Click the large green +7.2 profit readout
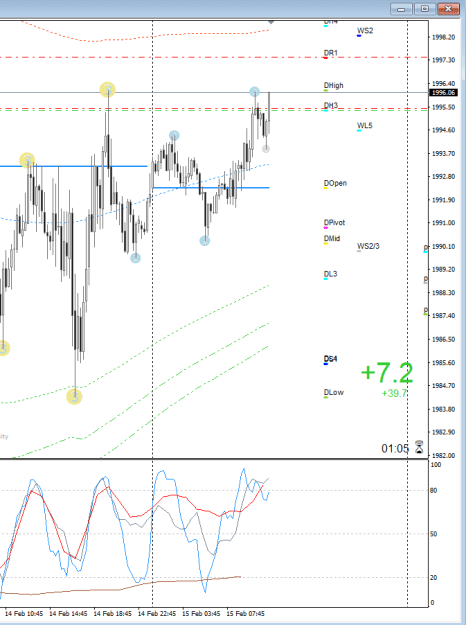Screen dimensions: 466x625 (387, 373)
